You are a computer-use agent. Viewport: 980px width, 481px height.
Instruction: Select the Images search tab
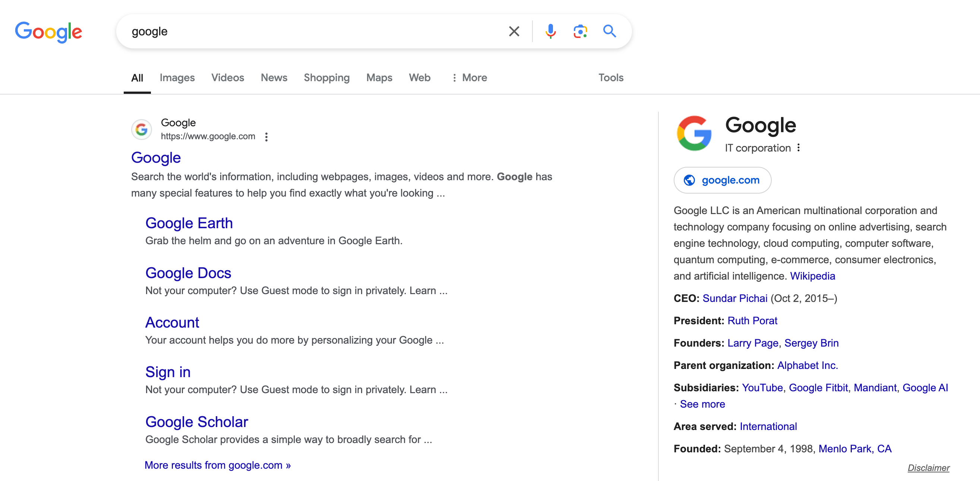(x=177, y=77)
